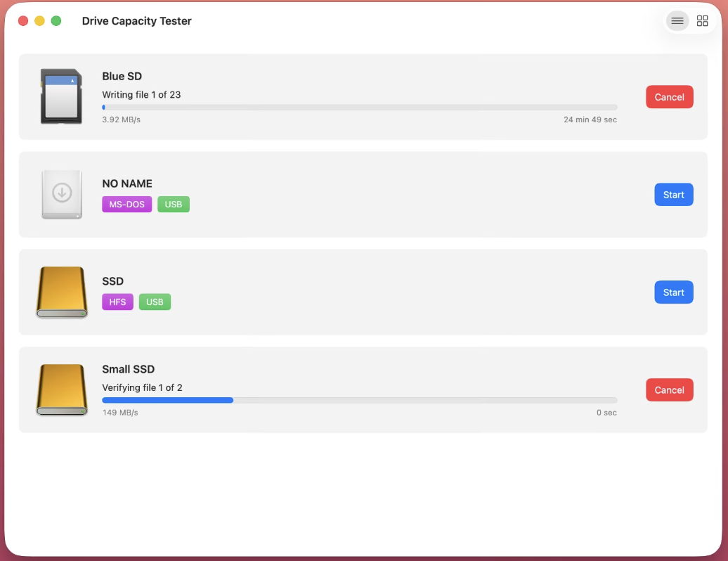
Task: Click the MS-DOS format tag
Action: pos(126,205)
